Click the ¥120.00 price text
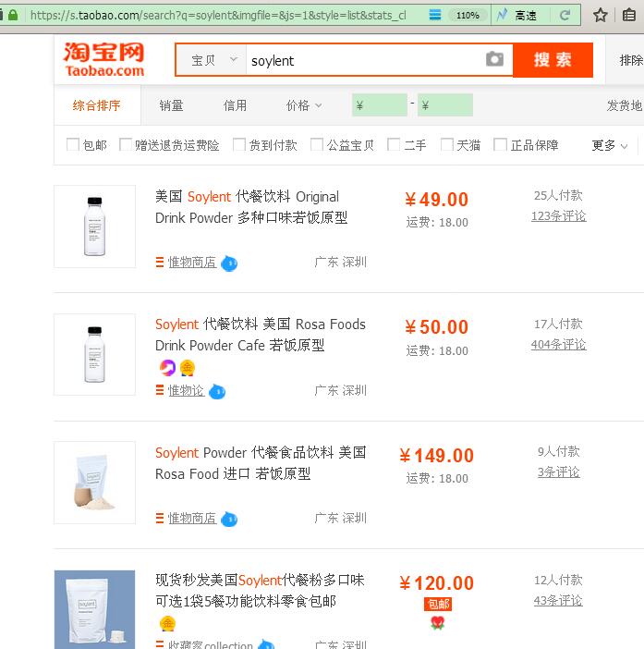The image size is (644, 649). pos(437,583)
